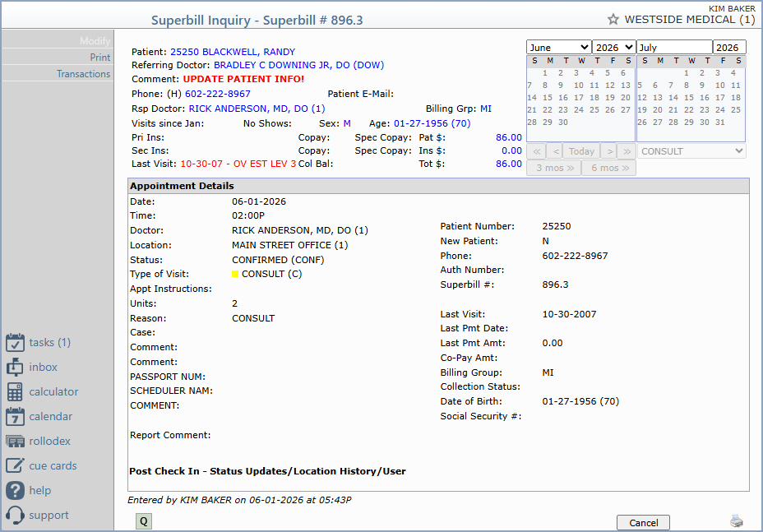Click the second calendar's 2026 year field

click(x=729, y=47)
